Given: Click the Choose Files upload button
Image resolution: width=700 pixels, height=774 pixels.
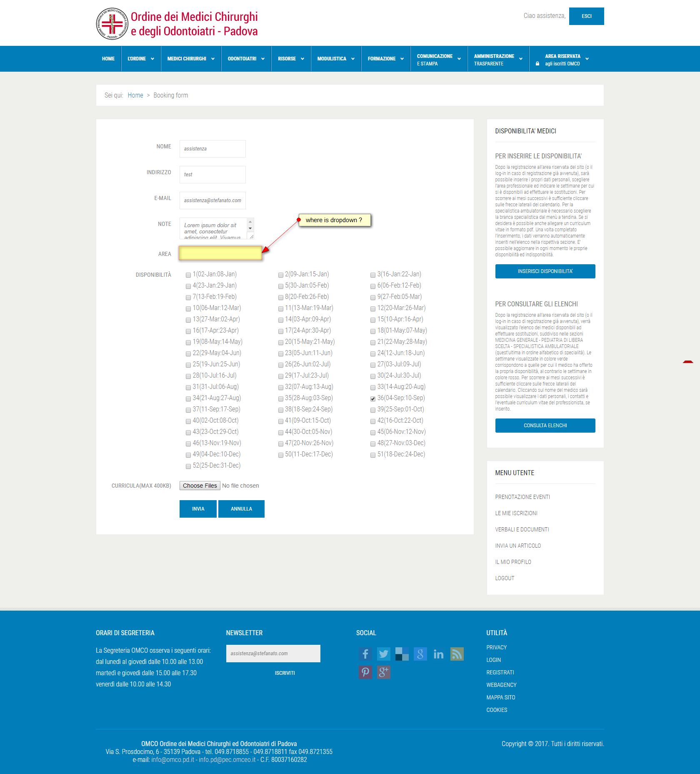Looking at the screenshot, I should (200, 486).
